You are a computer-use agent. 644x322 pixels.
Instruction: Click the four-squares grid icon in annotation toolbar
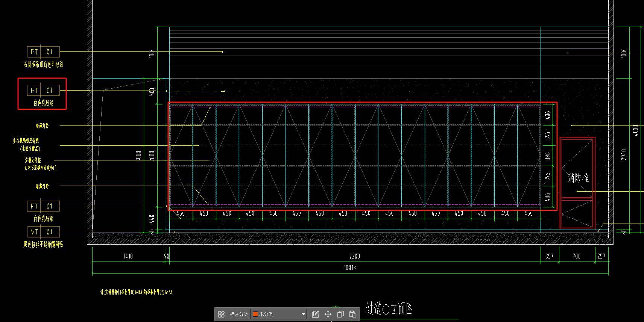[x=221, y=314]
